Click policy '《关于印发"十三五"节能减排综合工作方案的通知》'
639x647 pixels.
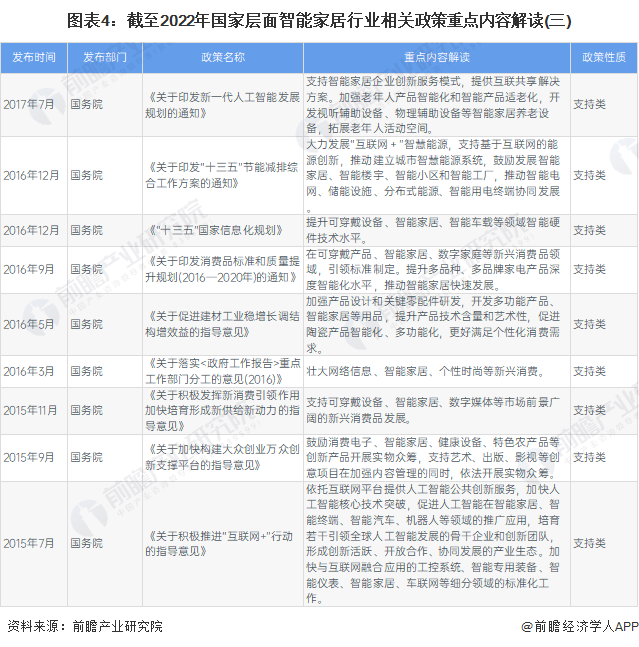coord(222,175)
